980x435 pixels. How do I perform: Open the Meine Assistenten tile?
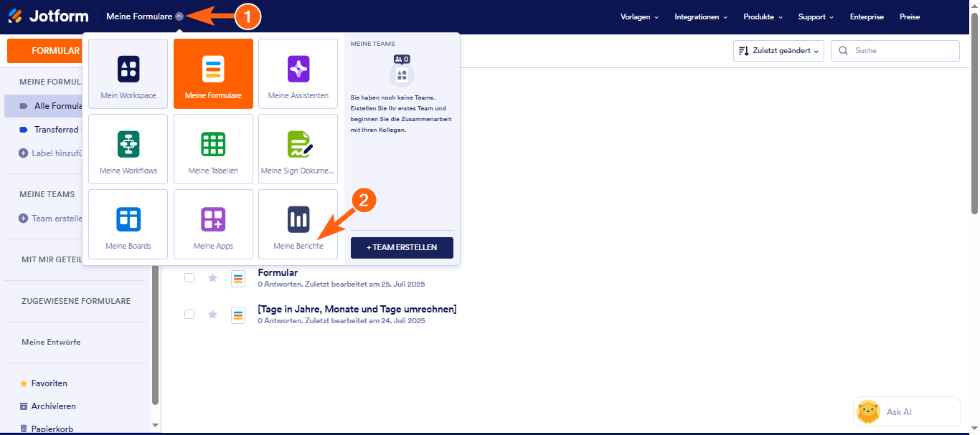[x=298, y=74]
